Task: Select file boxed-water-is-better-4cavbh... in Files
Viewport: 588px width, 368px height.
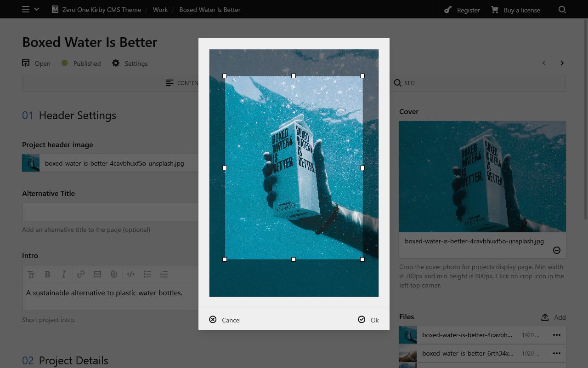Action: click(x=467, y=335)
